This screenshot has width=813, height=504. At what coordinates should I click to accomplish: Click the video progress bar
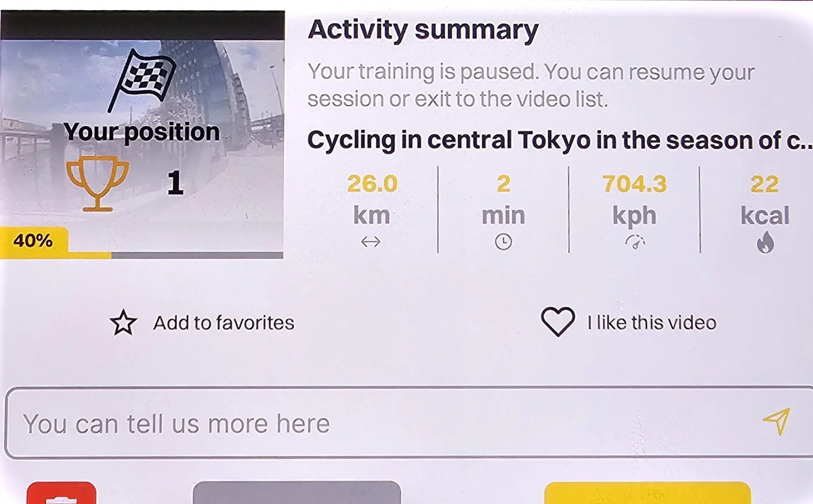(x=142, y=255)
